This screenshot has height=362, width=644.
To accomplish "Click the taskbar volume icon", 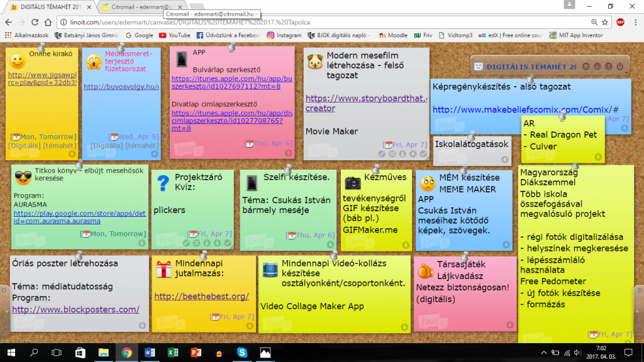I will (x=577, y=353).
